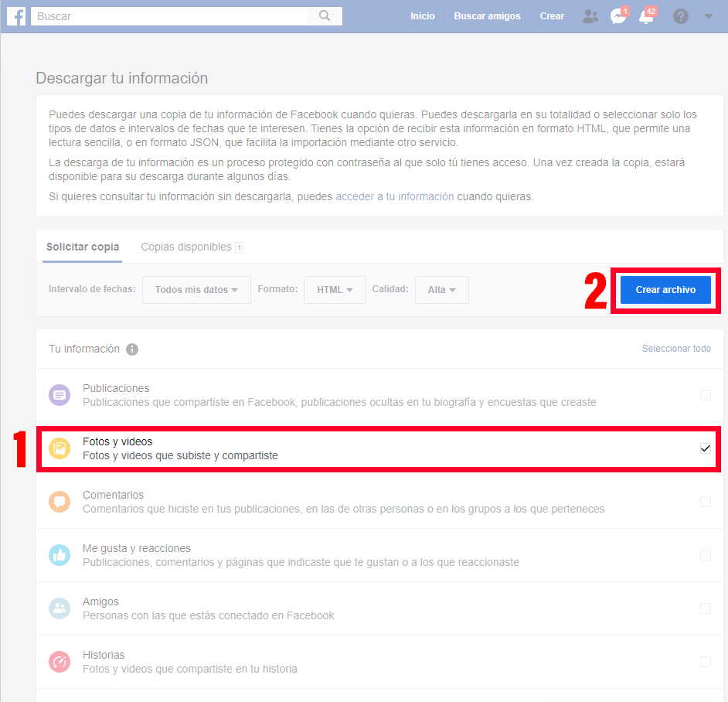This screenshot has height=702, width=728.
Task: Check the Comentarios checkbox
Action: 706,502
